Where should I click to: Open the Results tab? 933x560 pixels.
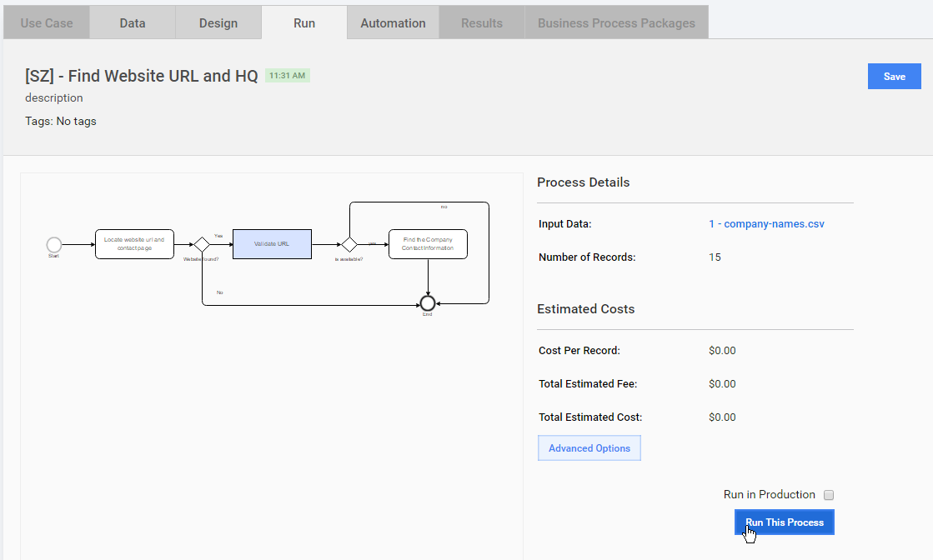click(x=482, y=22)
